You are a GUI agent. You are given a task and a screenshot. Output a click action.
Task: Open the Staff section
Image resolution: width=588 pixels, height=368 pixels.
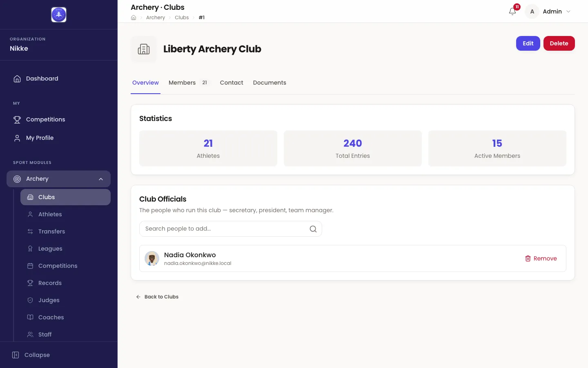click(65, 334)
